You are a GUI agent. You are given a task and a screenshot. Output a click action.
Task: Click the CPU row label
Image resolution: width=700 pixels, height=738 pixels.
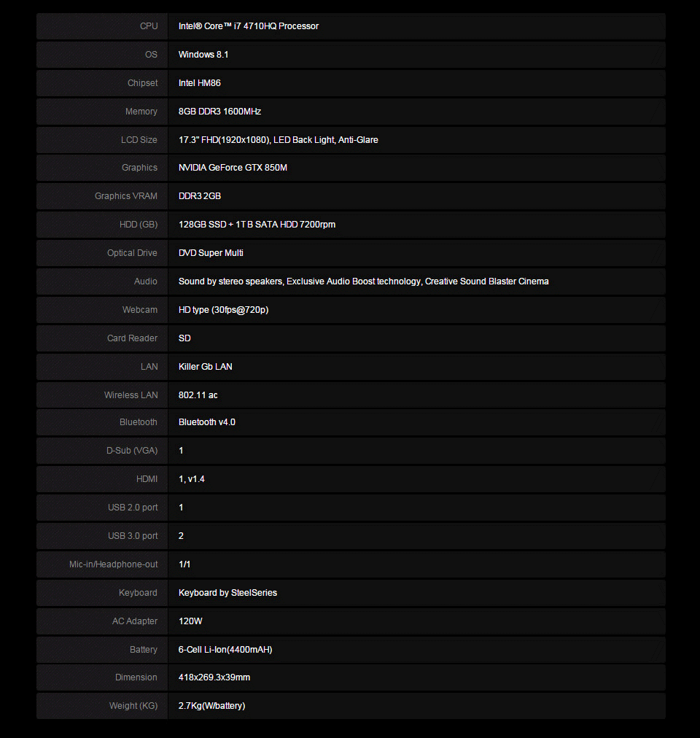click(149, 26)
